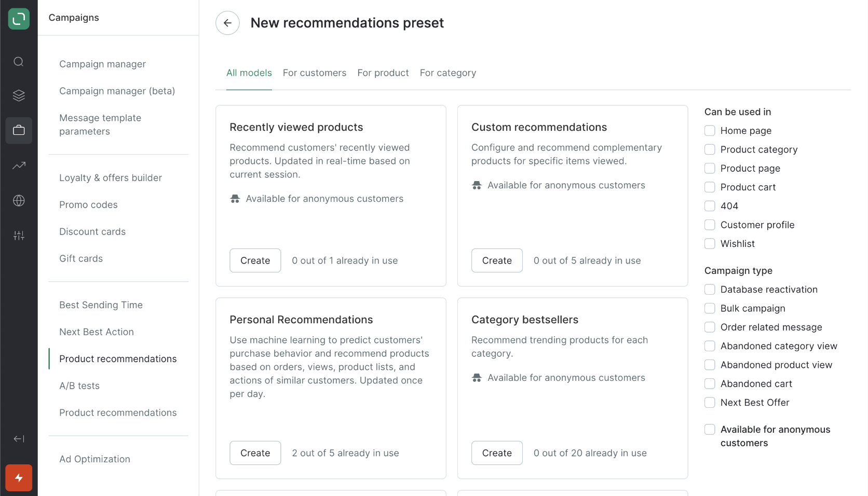Open settings sliders icon in sidebar
This screenshot has height=496, width=868.
[19, 235]
